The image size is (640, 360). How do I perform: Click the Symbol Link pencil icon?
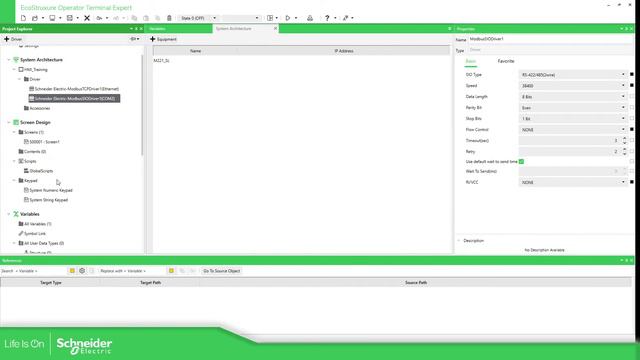(x=21, y=233)
